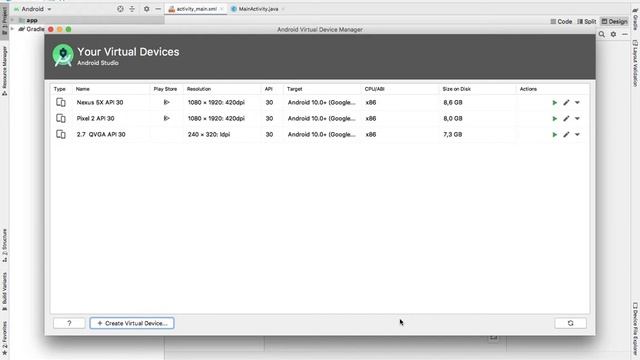Open more actions for Nexus 5X API 30
Screen dimensions: 640x360
pos(577,102)
